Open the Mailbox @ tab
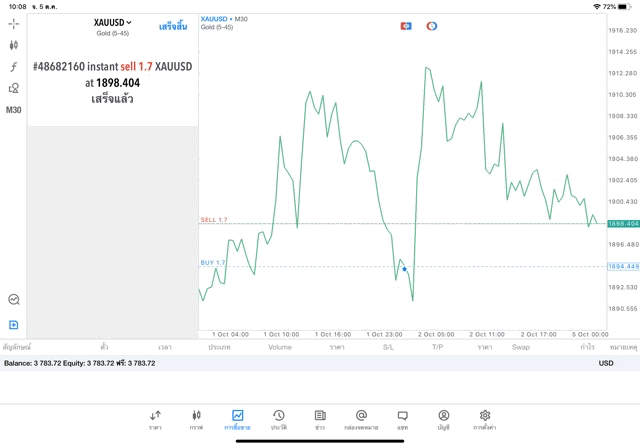 361,420
